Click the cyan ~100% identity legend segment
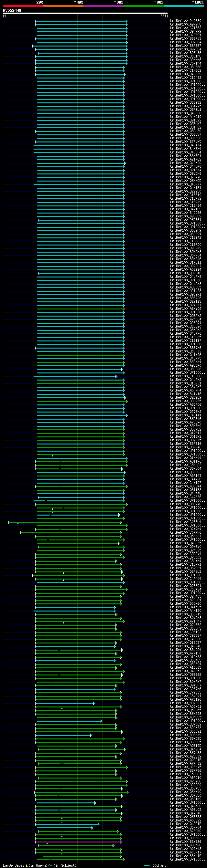Image resolution: width=207 pixels, height=868 pixels. (x=183, y=6)
